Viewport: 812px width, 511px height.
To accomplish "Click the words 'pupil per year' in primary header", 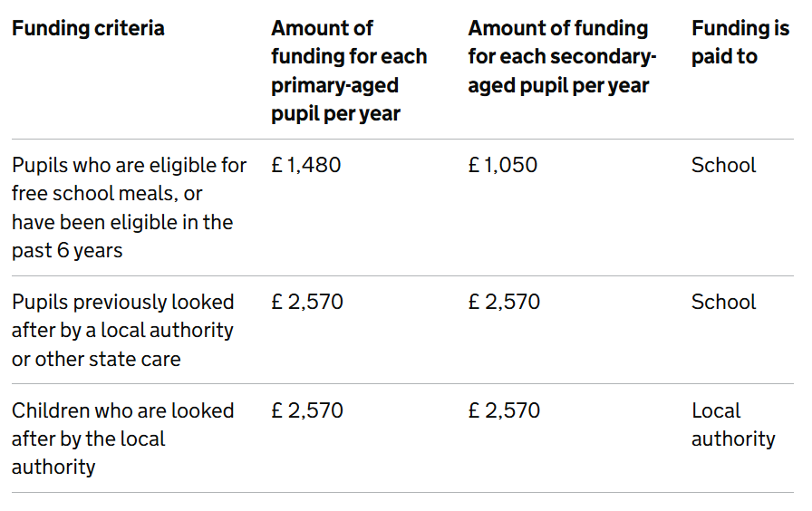I will coord(335,114).
